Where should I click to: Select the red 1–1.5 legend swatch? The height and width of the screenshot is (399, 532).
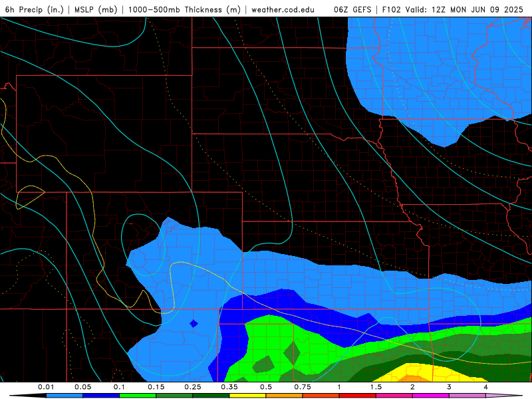click(358, 396)
